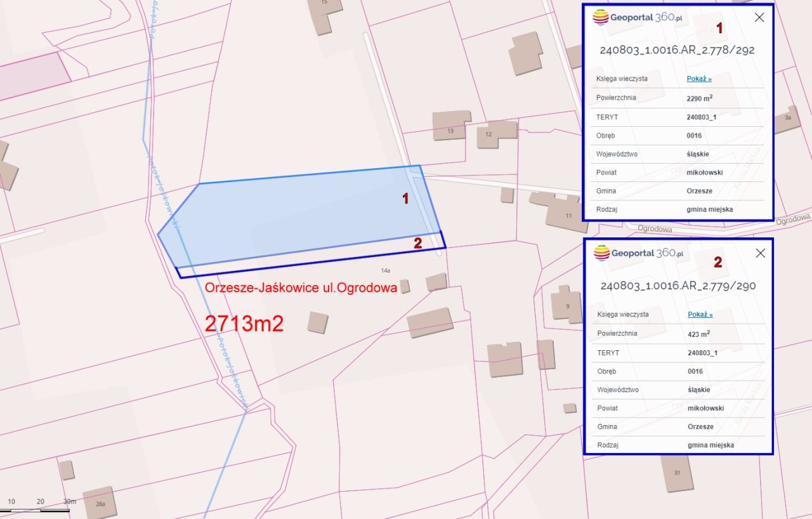Select building number 12 on the map
Screen dimensions: 812x519
tap(496, 133)
